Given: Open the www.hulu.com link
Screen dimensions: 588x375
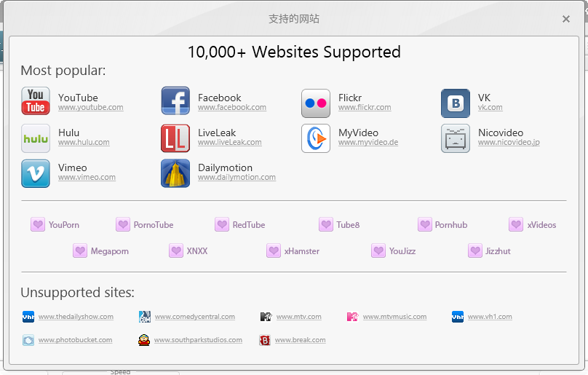Looking at the screenshot, I should [x=84, y=142].
